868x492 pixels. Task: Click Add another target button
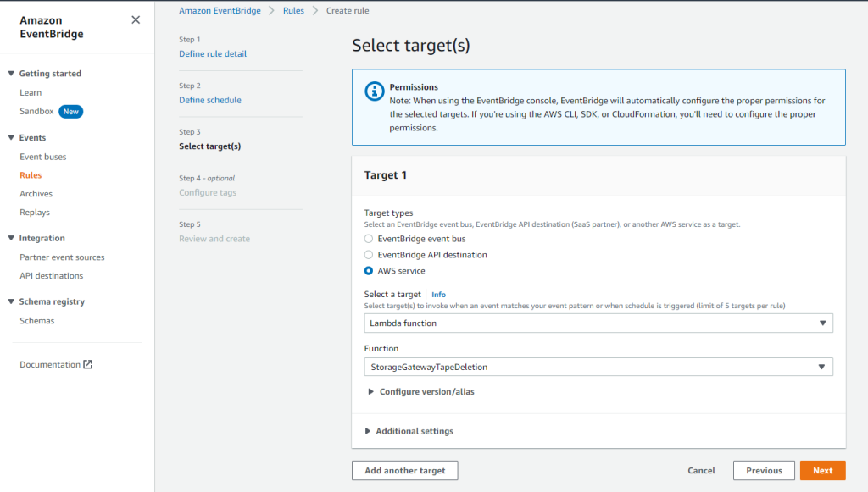404,471
